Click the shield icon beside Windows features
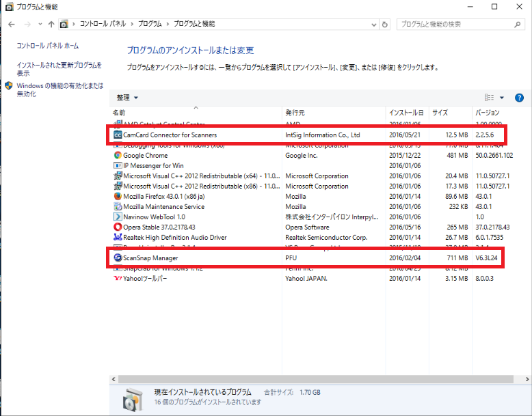Viewport: 532px width, 416px height. pyautogui.click(x=9, y=86)
